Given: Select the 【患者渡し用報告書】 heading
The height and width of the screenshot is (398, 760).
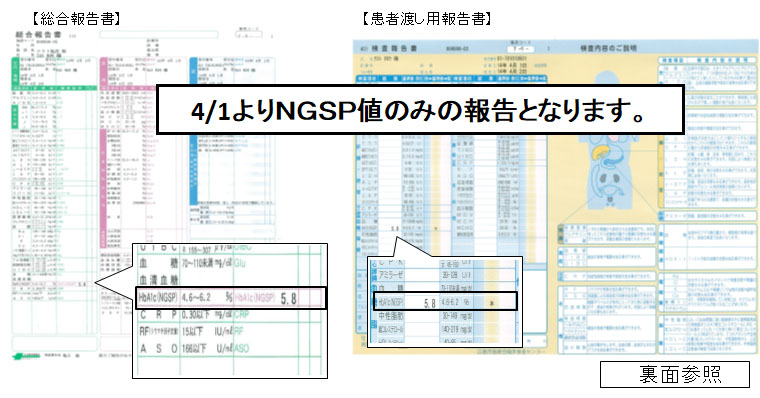Looking at the screenshot, I should tap(427, 19).
